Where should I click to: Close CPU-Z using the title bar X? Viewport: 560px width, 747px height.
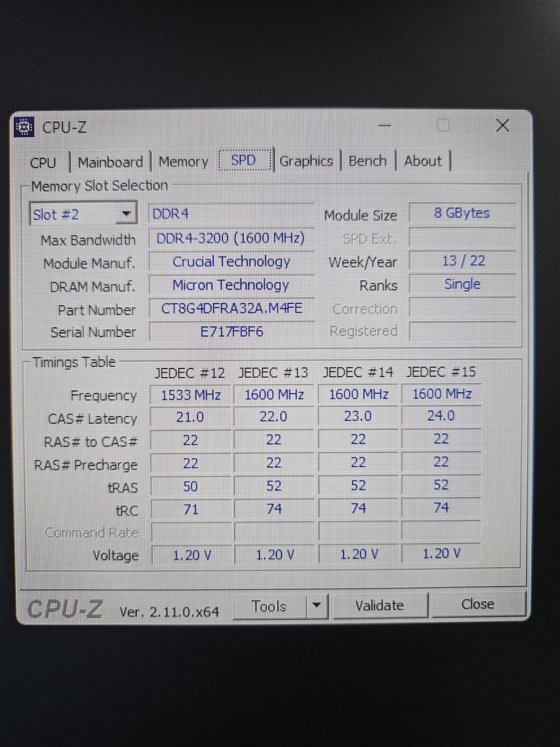pyautogui.click(x=502, y=125)
